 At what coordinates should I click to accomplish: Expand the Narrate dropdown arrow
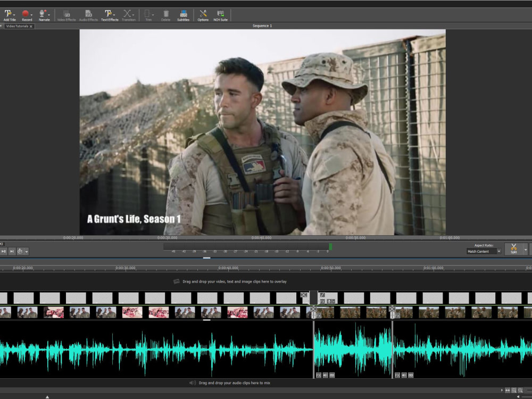(49, 15)
